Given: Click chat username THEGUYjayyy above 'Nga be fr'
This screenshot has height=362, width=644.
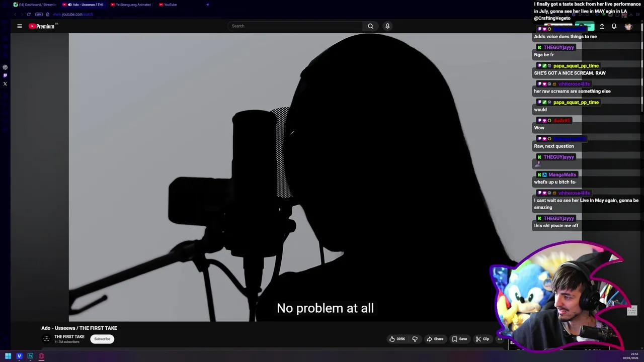Looking at the screenshot, I should 558,47.
